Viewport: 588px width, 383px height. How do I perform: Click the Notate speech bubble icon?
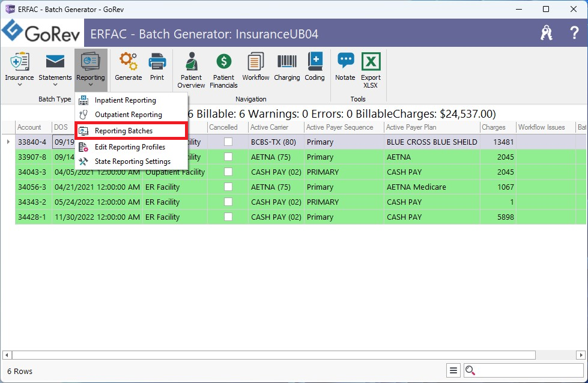[345, 61]
